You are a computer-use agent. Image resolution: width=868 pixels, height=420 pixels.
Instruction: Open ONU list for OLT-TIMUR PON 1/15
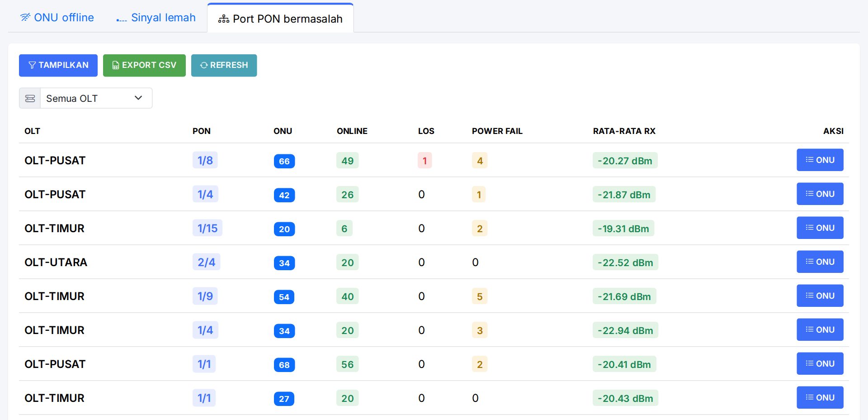820,228
